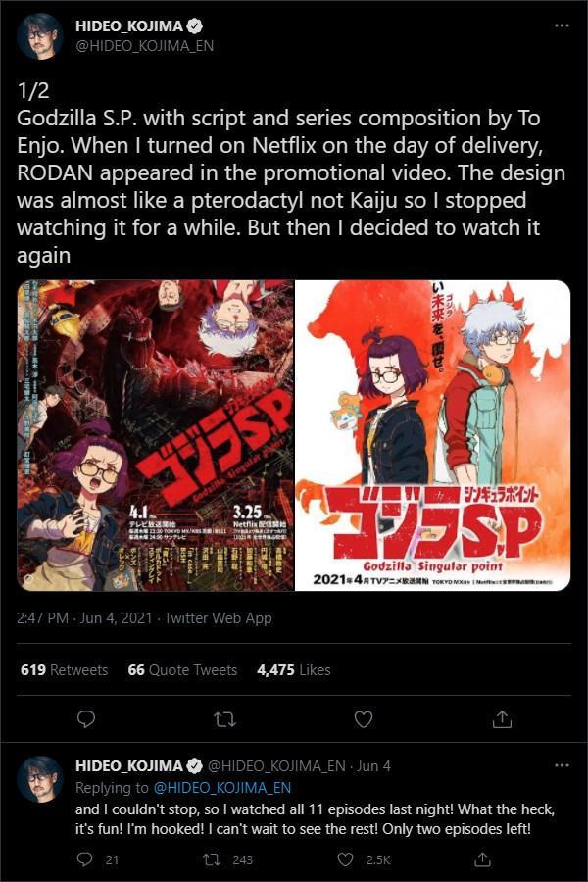Open the right Godzilla Singular Point poster image
The image size is (588, 882).
pos(433,435)
